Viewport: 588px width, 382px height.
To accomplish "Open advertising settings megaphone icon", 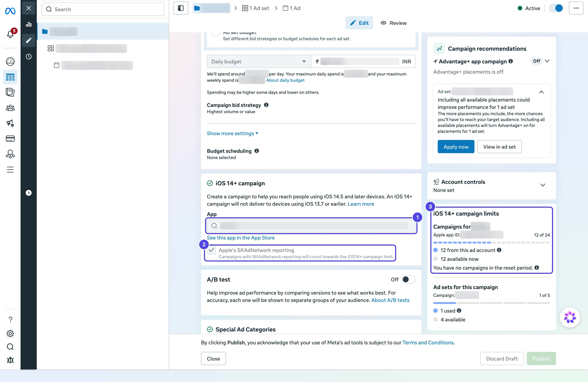I will (x=10, y=123).
